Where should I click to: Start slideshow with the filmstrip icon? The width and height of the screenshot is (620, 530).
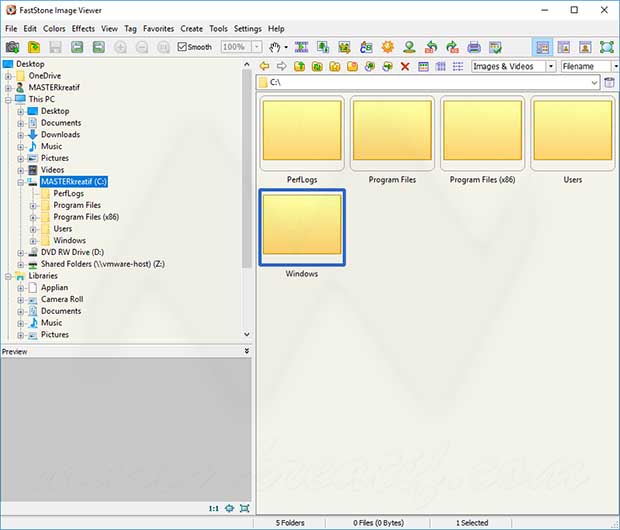coord(301,47)
